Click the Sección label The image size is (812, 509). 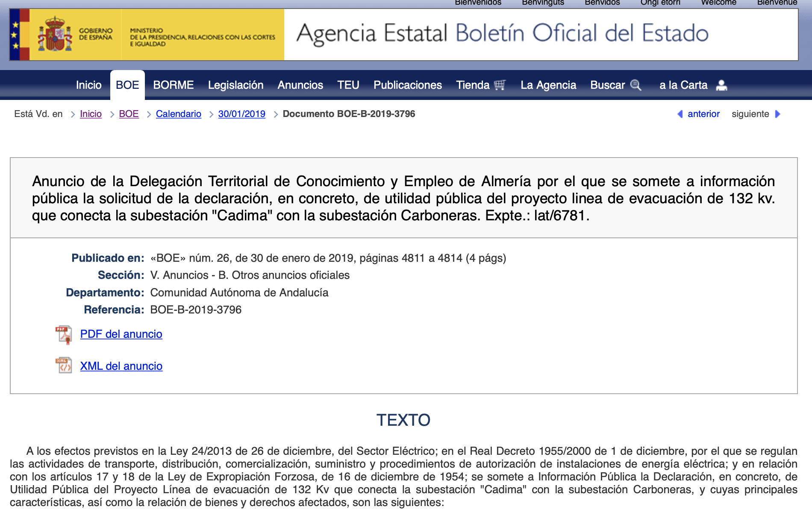(x=121, y=275)
